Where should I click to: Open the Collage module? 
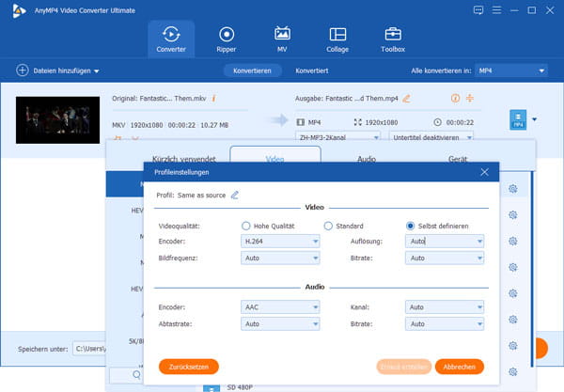click(337, 39)
